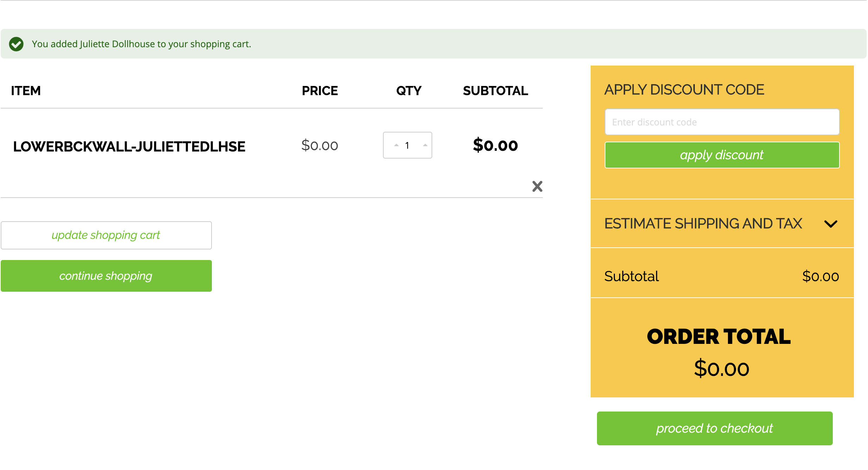Remove item with the X icon

[537, 186]
